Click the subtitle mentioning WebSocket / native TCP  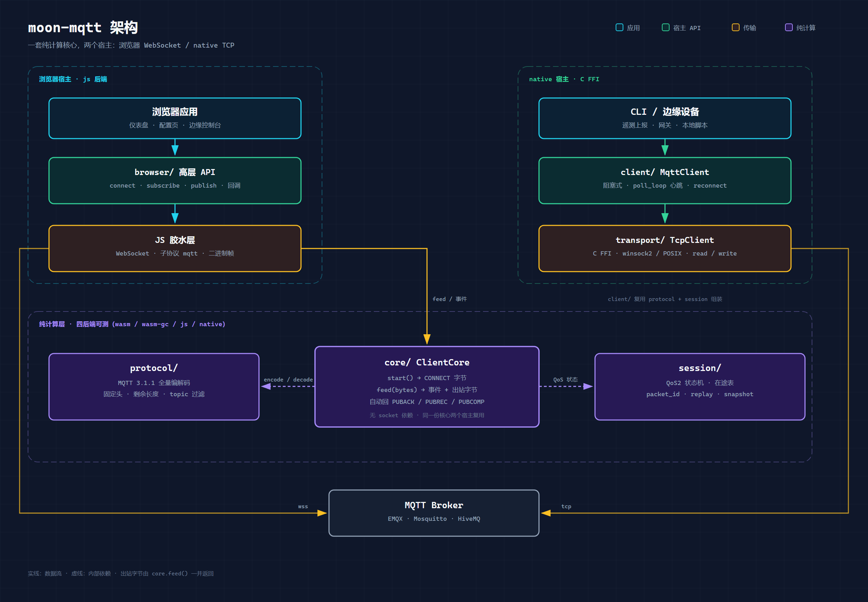pos(131,45)
